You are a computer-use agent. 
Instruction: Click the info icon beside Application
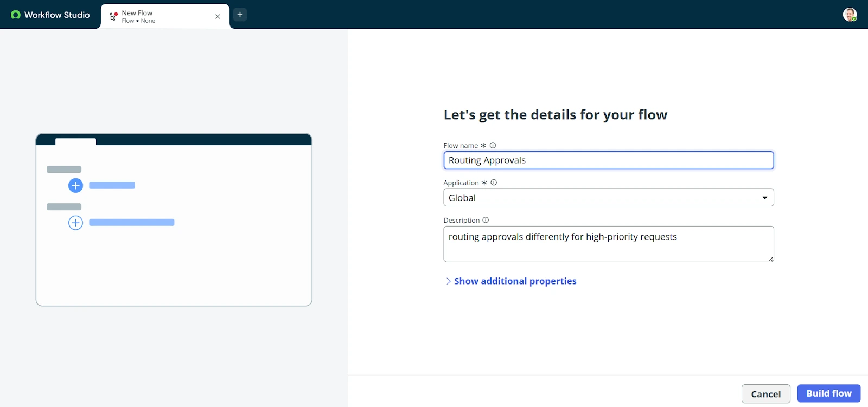(x=494, y=183)
